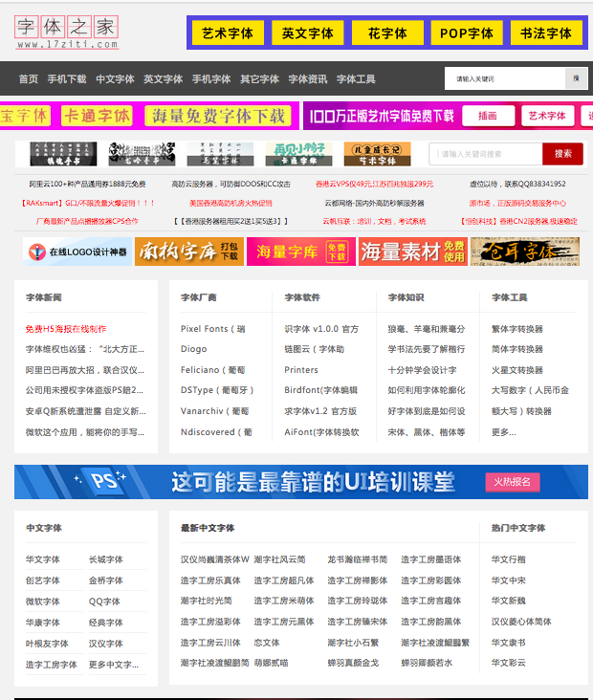
Task: Open the 美国香港高防机房火热促销 ad link
Action: click(231, 203)
